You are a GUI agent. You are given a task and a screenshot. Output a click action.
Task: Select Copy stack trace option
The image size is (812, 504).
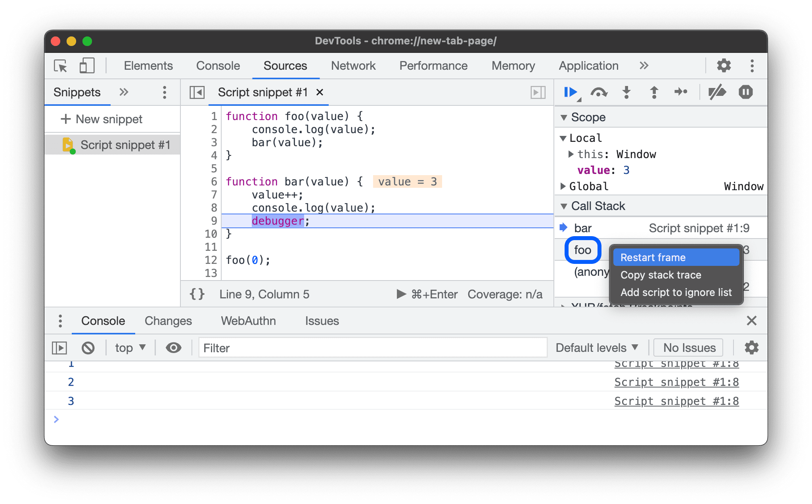click(x=662, y=275)
